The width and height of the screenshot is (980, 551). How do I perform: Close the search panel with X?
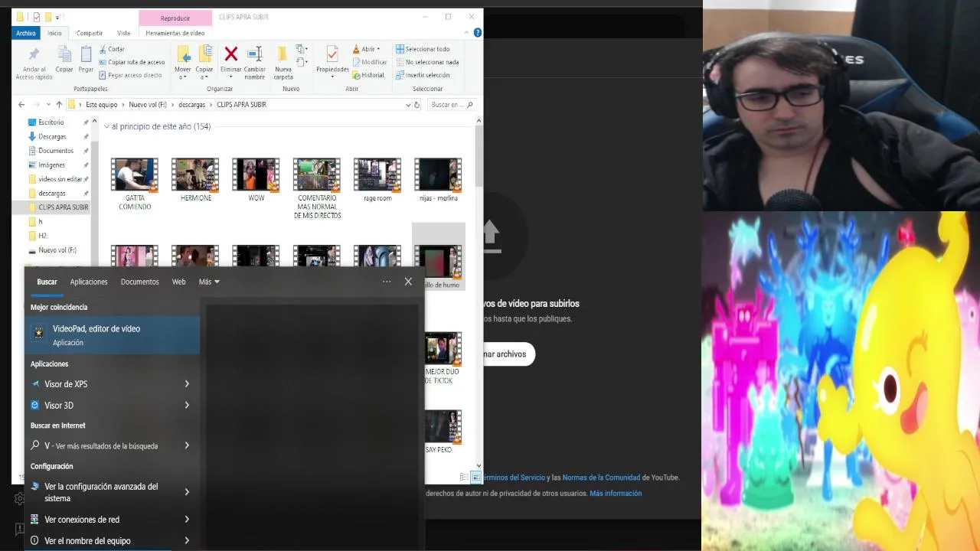(408, 282)
